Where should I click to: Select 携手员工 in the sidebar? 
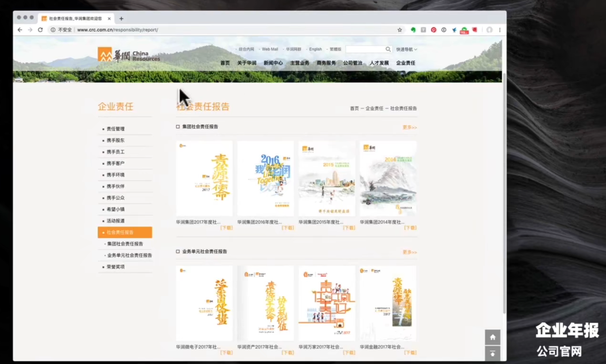115,152
